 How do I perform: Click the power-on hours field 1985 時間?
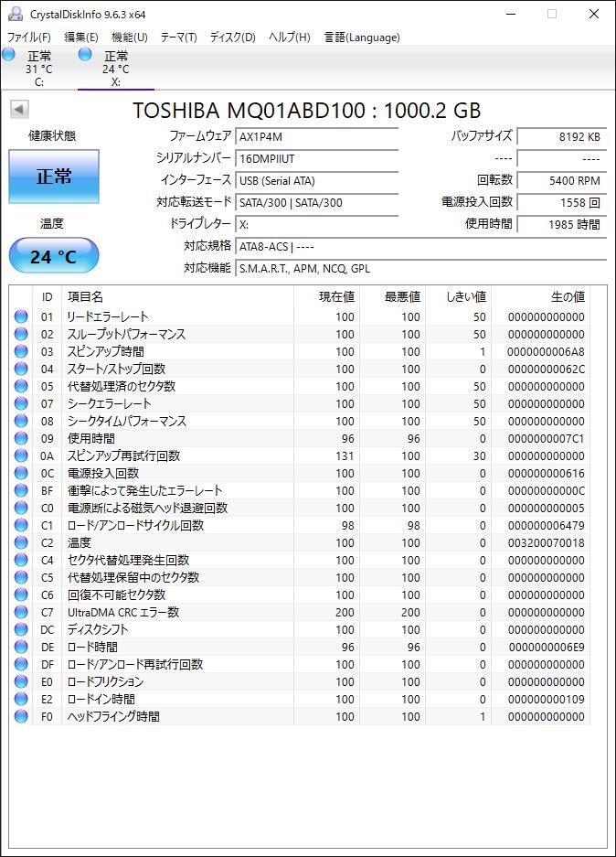[x=561, y=224]
